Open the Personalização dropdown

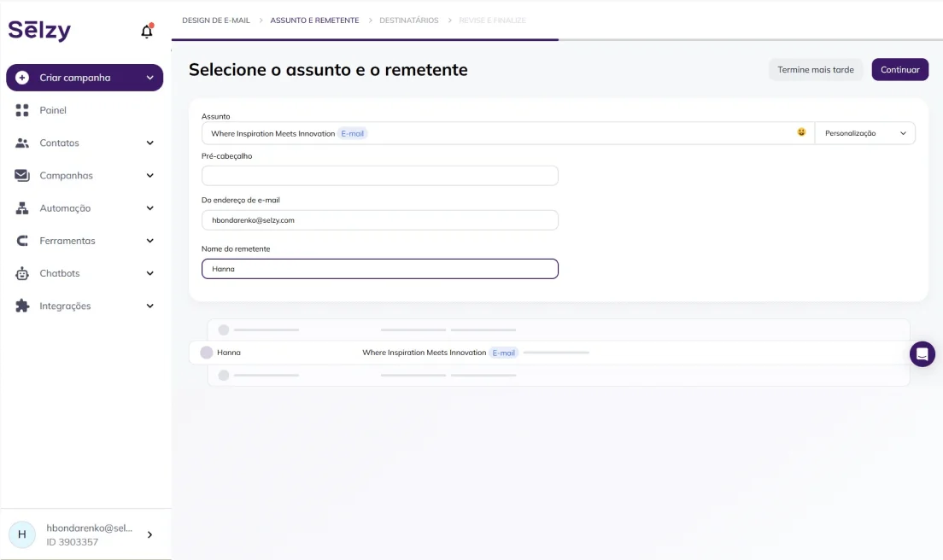[x=864, y=132]
